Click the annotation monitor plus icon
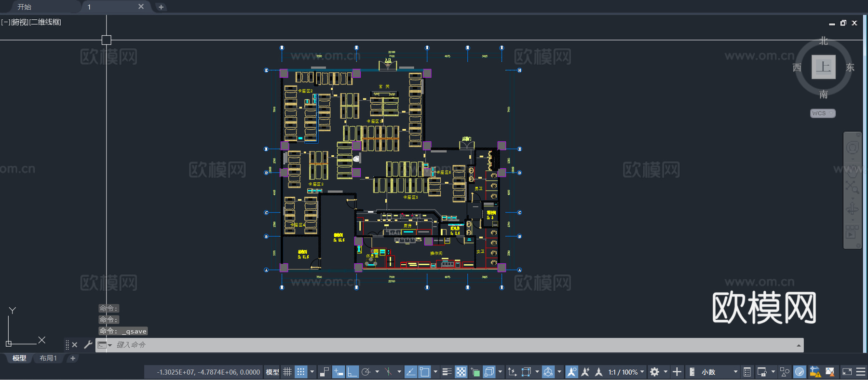Screen dimensions: 868x380 [677, 372]
